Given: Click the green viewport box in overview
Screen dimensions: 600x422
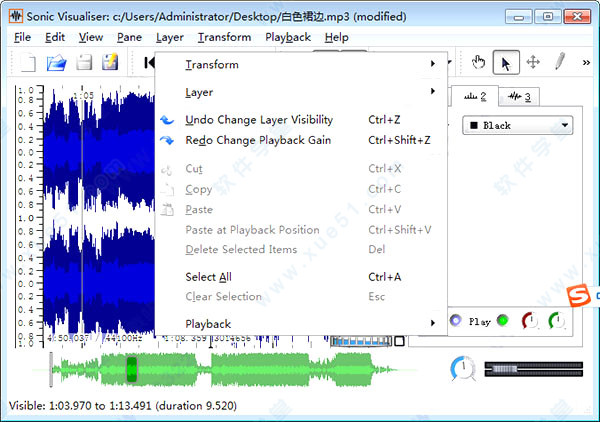Looking at the screenshot, I should coord(132,369).
